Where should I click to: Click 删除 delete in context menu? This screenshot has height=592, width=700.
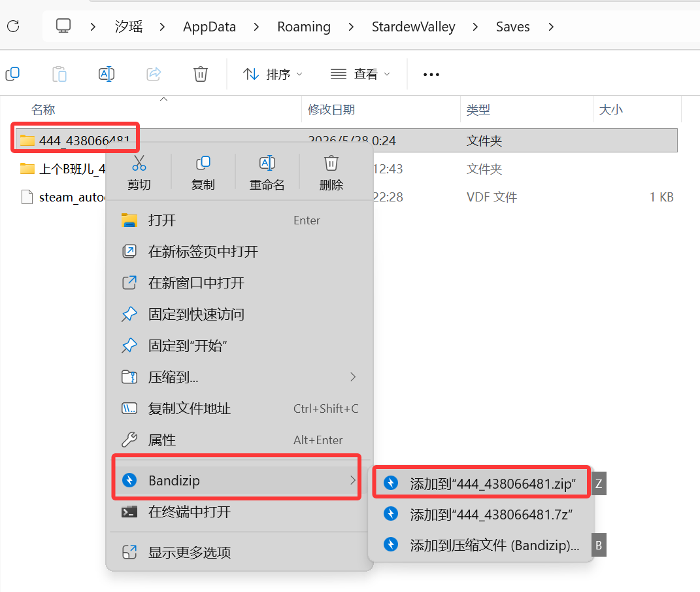(x=331, y=173)
